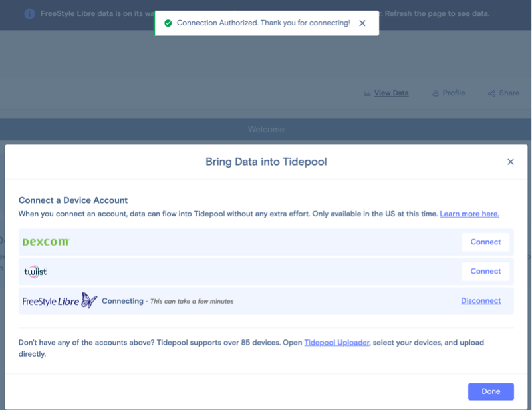Click 'This can take a few minutes' text
532x410 pixels.
pos(192,301)
